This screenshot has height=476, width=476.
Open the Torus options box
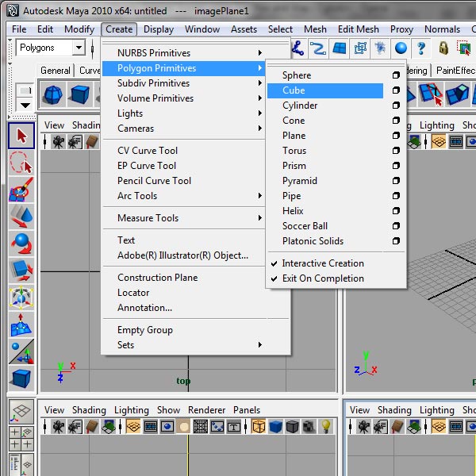pos(396,151)
